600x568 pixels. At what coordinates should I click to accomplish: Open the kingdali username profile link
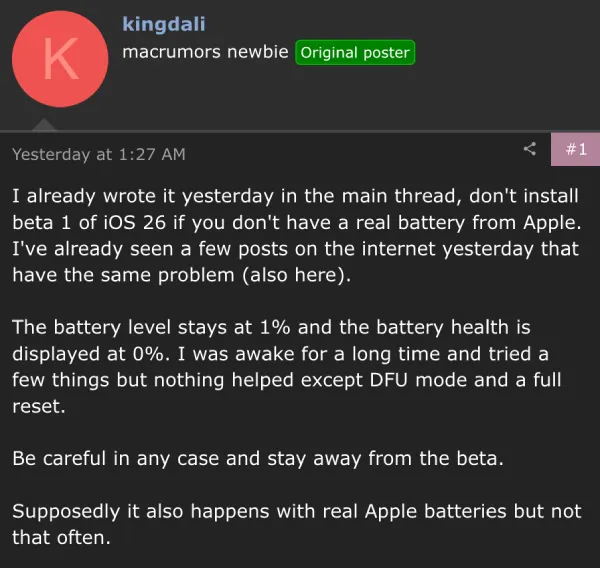click(164, 24)
